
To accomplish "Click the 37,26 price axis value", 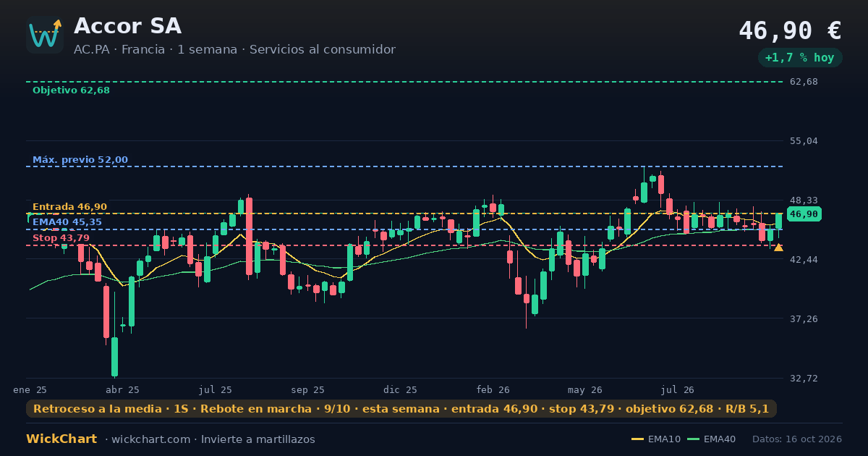I will click(x=804, y=319).
